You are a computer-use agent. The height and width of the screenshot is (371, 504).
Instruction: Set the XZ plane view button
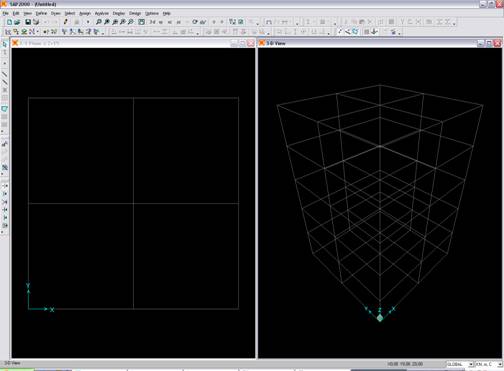(170, 22)
